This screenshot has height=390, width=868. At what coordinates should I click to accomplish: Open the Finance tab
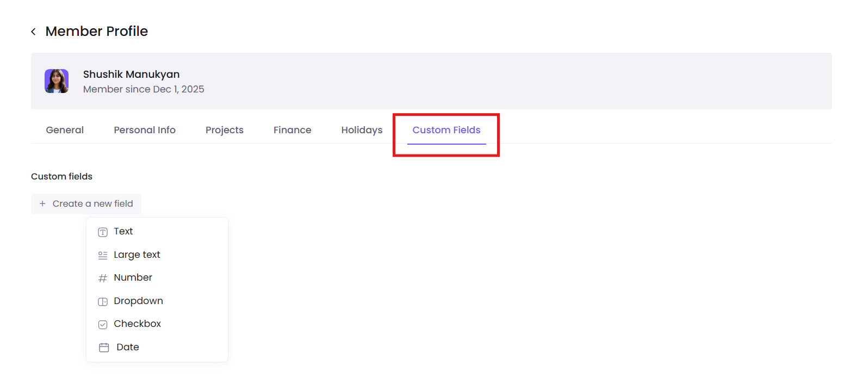pyautogui.click(x=293, y=130)
